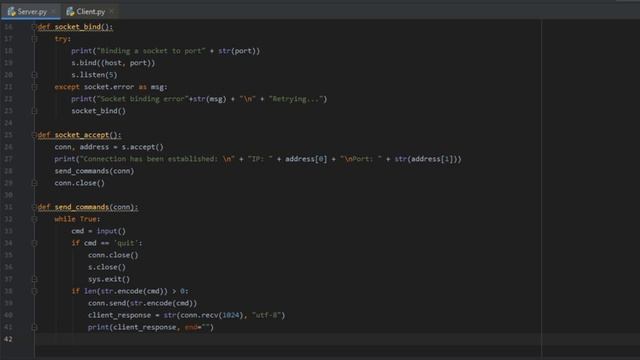Click the 's.close()' line
Viewport: 640px width, 360px height.
point(107,267)
